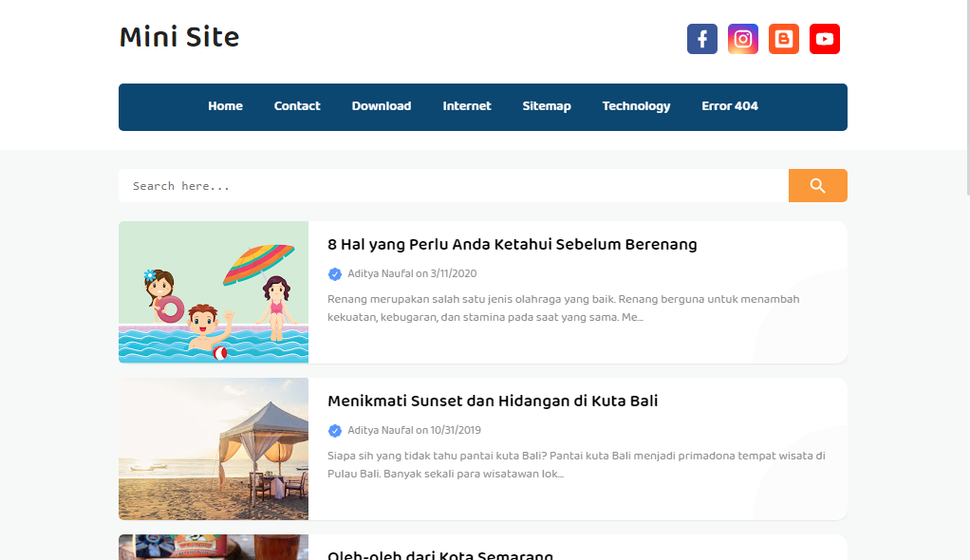Screen dimensions: 970x560
Task: Click author Aditya Naufal on 3/11/2020 post
Action: [381, 273]
